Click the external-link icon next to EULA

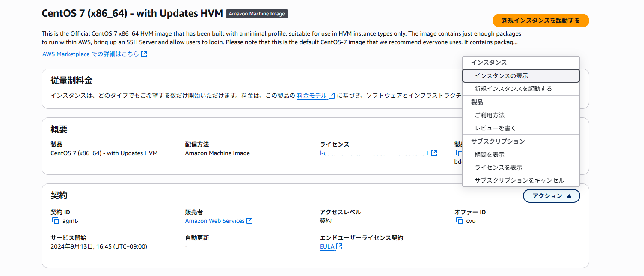click(339, 246)
